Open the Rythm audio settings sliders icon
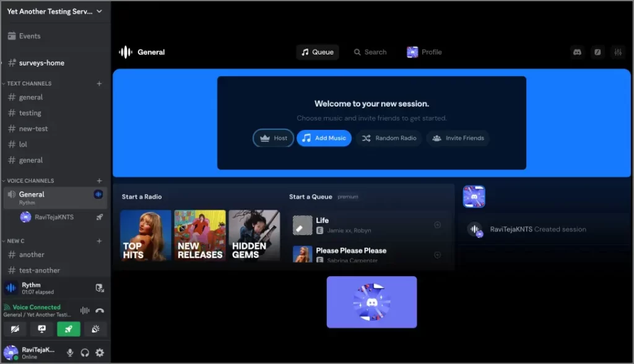This screenshot has height=364, width=634. tap(618, 52)
